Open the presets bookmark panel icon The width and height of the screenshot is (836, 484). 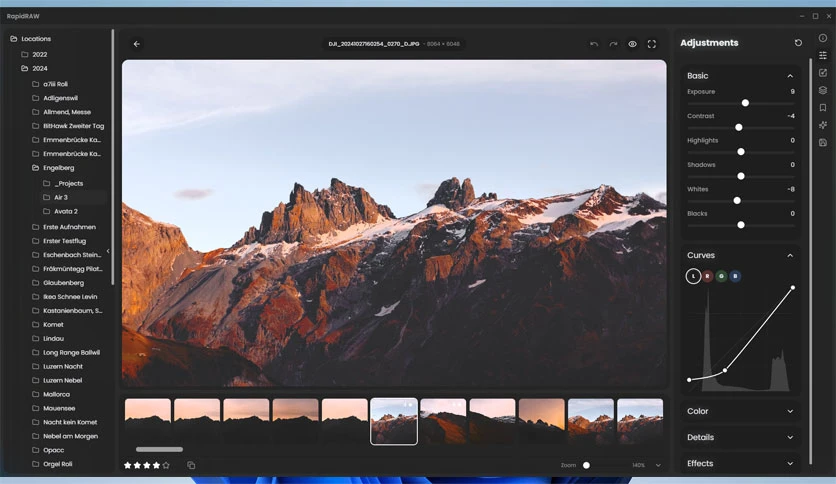pyautogui.click(x=823, y=108)
